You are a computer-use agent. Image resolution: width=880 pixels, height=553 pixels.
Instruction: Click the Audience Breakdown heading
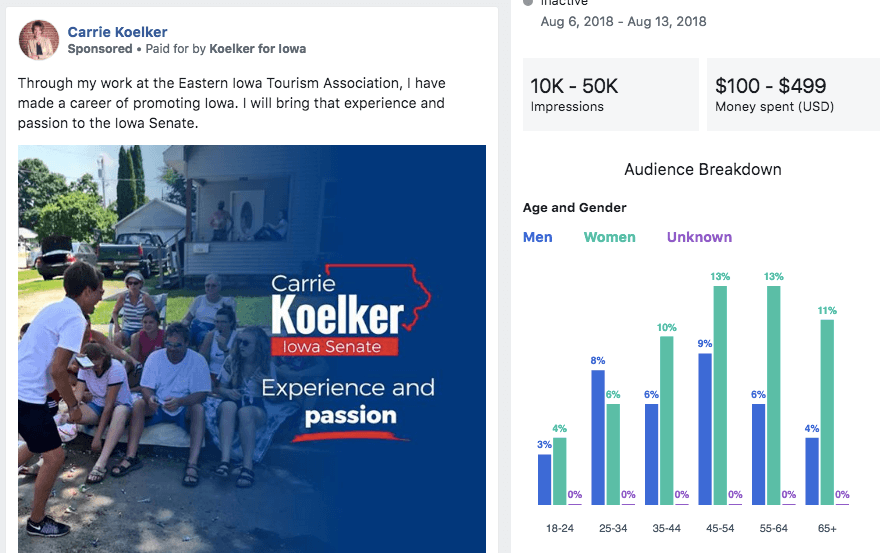pos(703,170)
